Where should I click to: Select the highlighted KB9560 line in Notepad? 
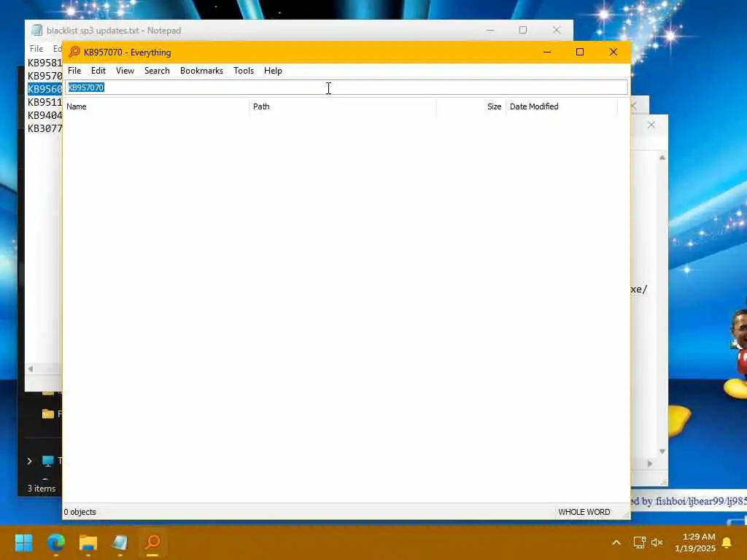coord(44,89)
